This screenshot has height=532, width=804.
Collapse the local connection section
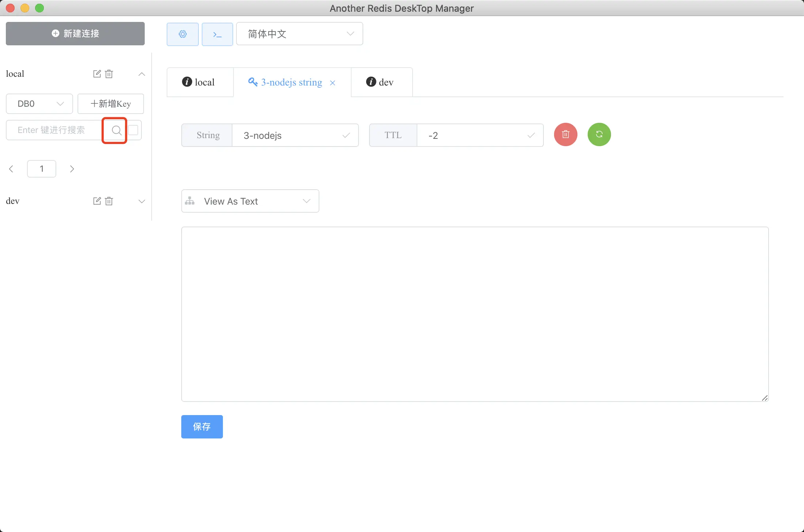142,74
